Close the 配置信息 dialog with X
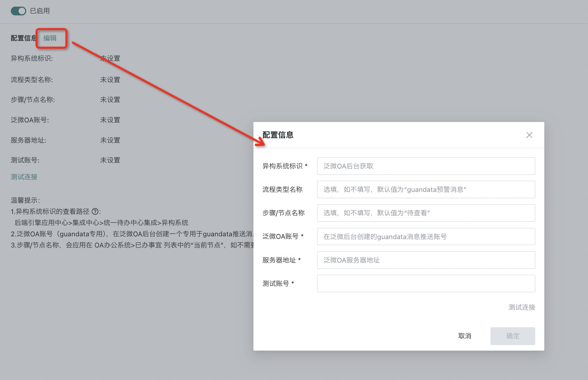 pos(529,135)
